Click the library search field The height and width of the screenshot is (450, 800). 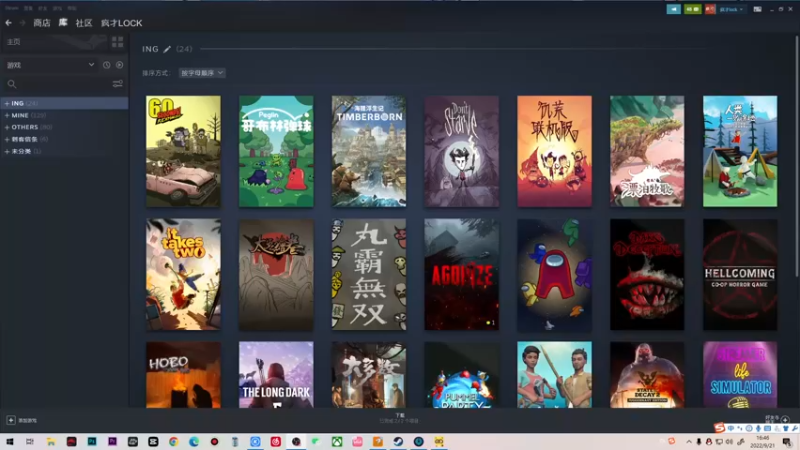[56, 84]
